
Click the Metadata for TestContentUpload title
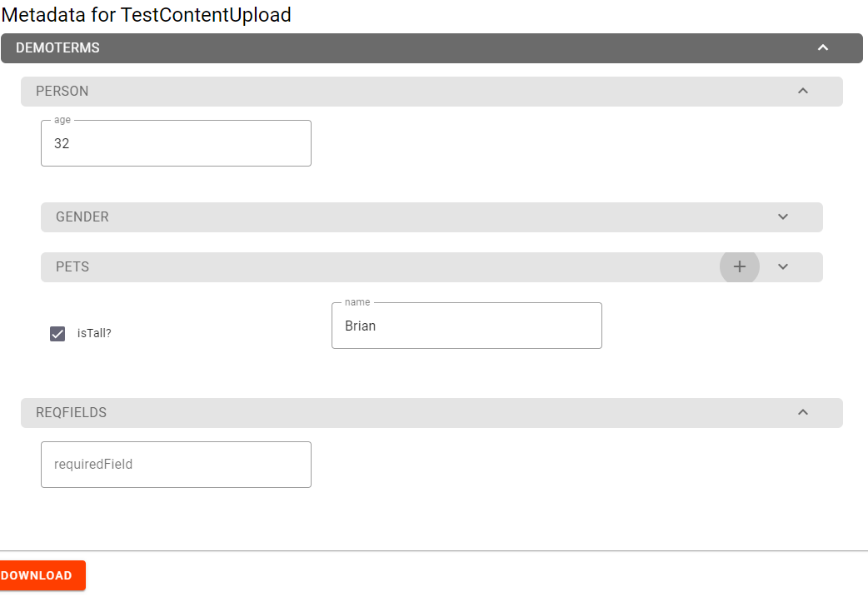(x=146, y=15)
